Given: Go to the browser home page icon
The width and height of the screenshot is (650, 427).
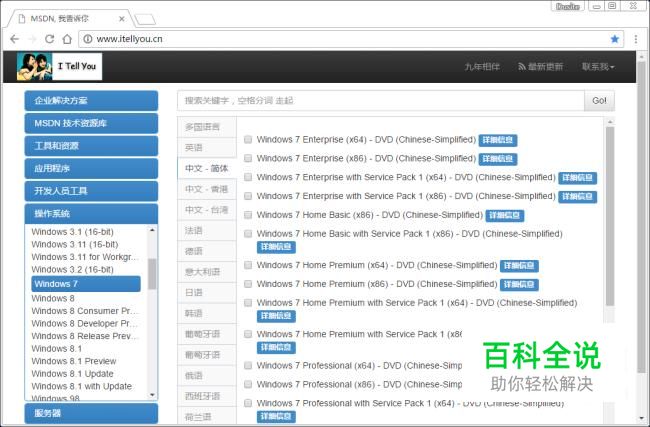Looking at the screenshot, I should (67, 39).
